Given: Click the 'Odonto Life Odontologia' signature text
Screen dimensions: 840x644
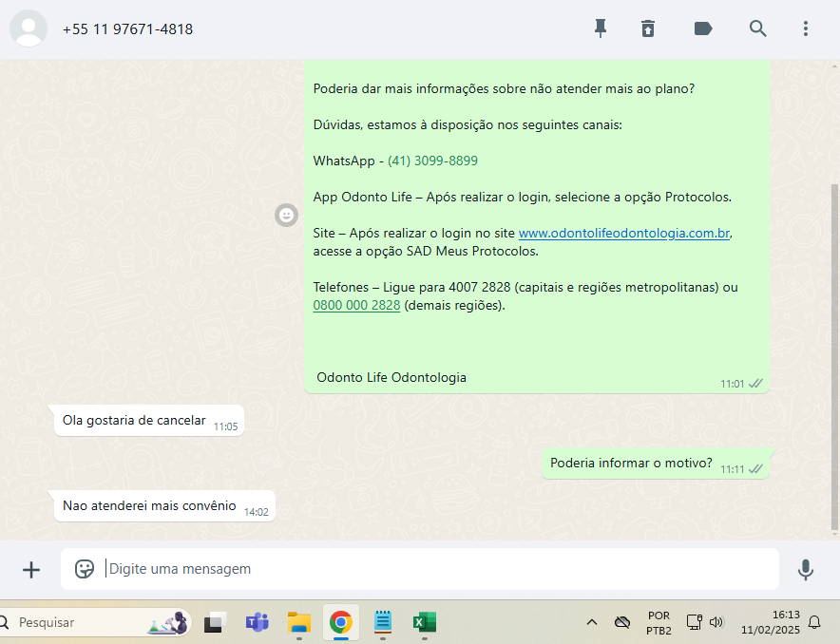Looking at the screenshot, I should [391, 377].
